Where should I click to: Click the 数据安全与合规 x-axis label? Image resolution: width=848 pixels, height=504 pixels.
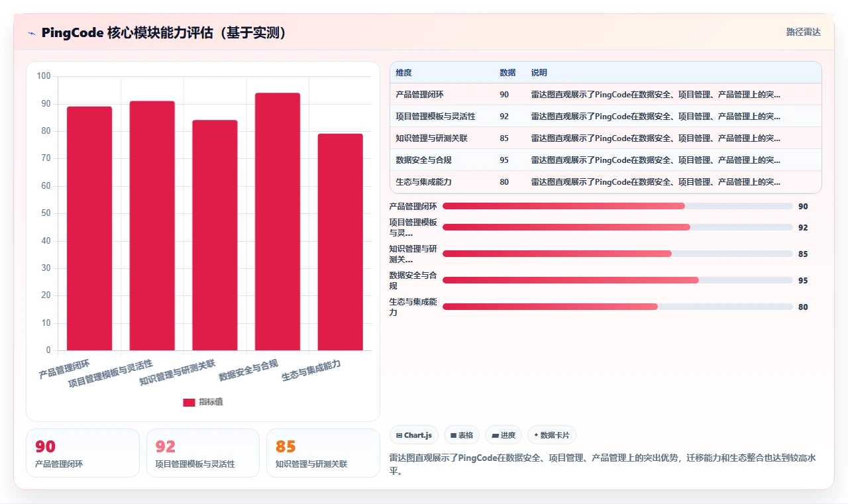(248, 371)
